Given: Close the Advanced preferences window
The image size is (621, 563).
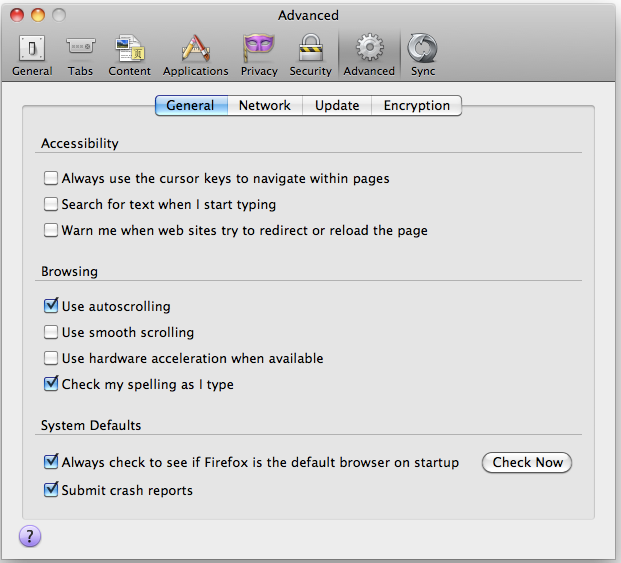Looking at the screenshot, I should point(17,15).
